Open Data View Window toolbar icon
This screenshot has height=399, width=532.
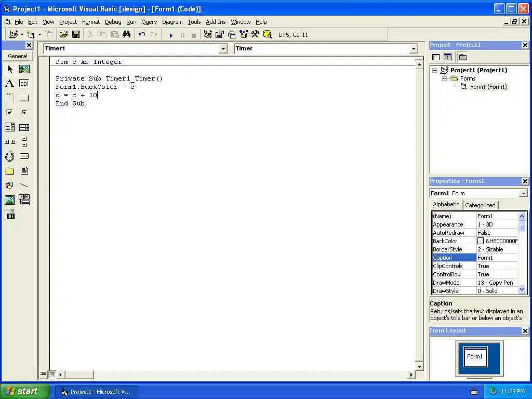268,35
